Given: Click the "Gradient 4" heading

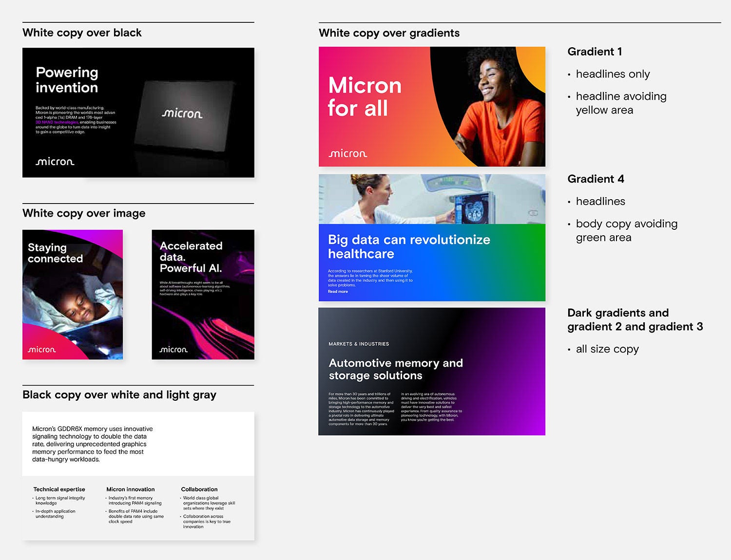Looking at the screenshot, I should click(x=596, y=179).
